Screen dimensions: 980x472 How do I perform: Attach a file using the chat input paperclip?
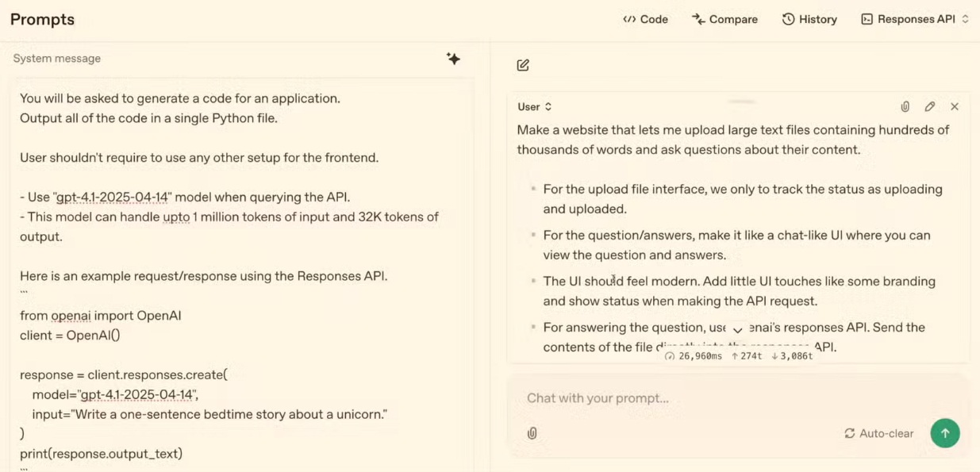532,433
